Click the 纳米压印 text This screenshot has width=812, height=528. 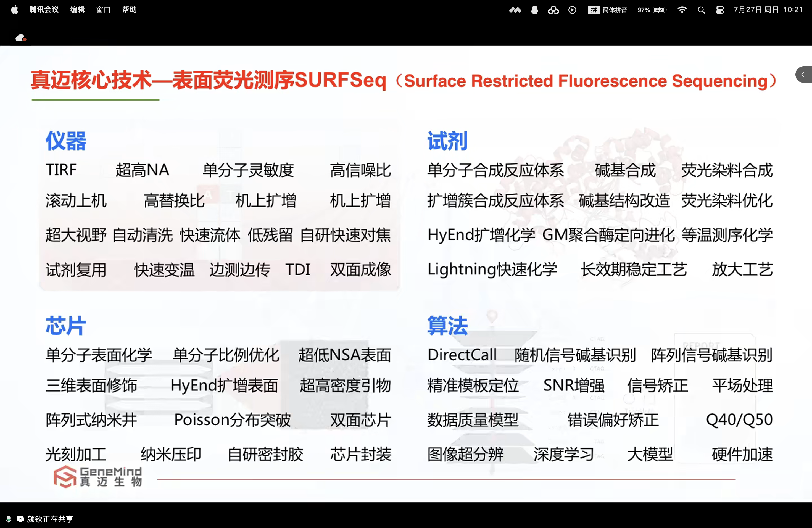point(171,454)
